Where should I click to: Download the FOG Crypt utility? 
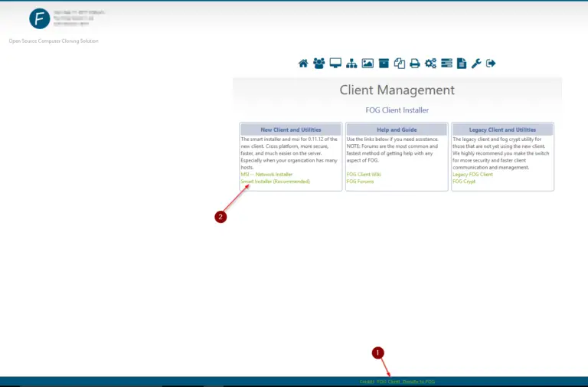464,182
